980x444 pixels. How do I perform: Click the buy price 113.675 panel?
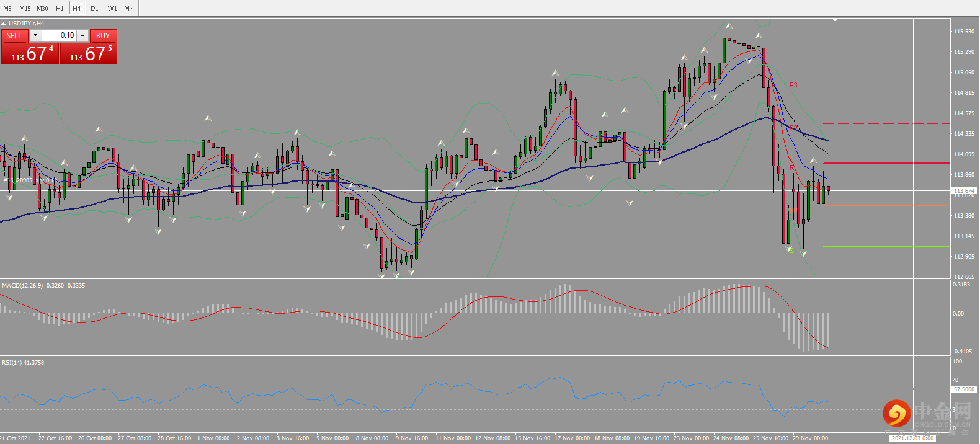[89, 53]
